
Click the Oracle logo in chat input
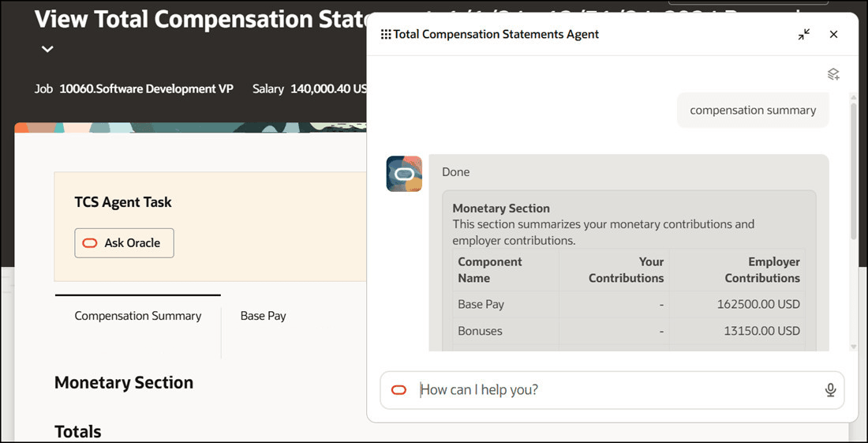coord(398,390)
